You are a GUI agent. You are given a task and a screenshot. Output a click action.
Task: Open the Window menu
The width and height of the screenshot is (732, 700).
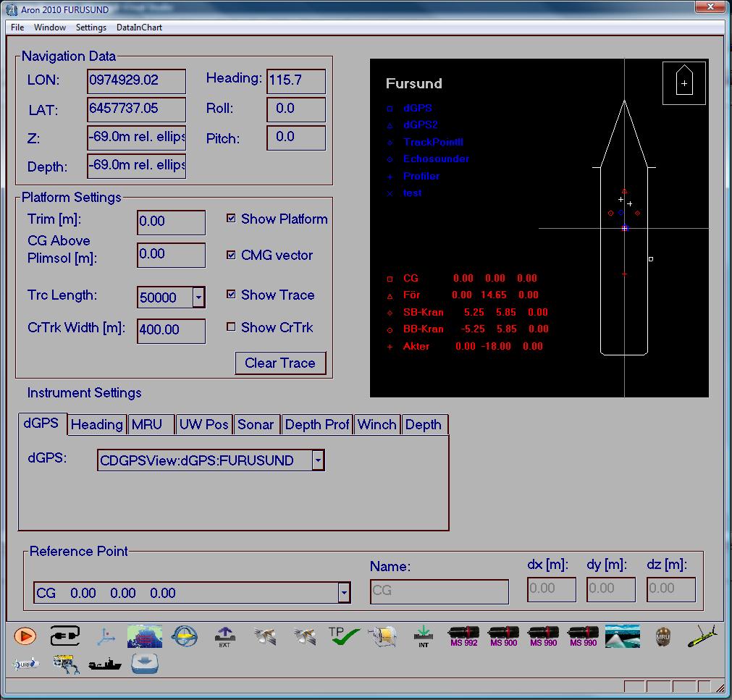point(50,27)
